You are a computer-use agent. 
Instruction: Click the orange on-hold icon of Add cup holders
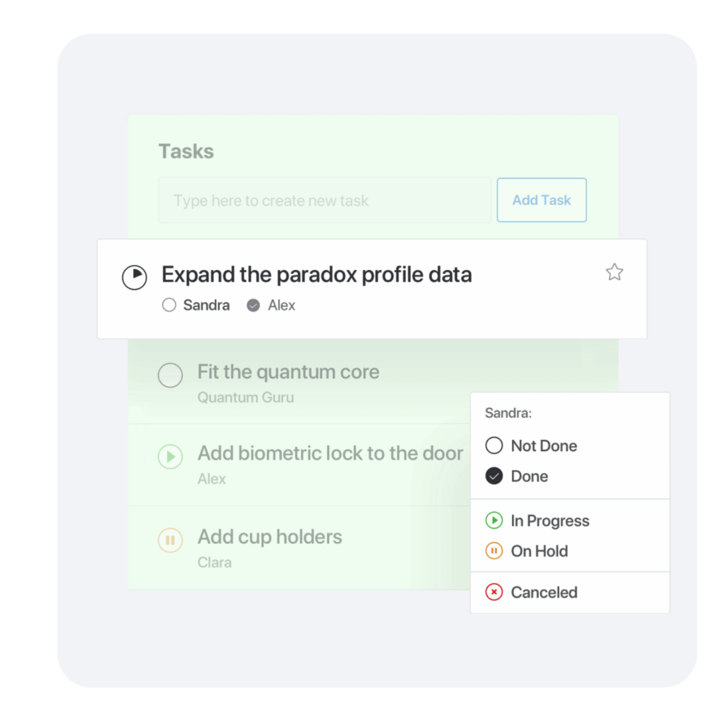click(x=170, y=540)
